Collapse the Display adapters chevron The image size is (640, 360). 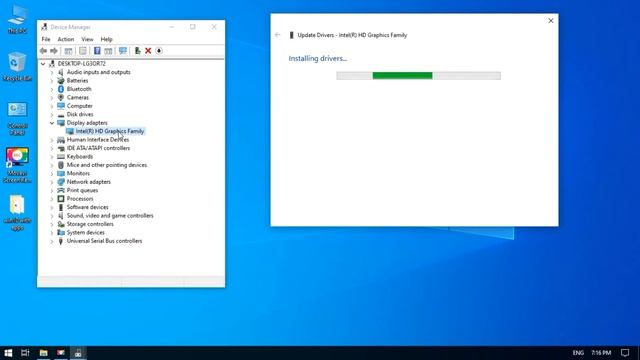(52, 123)
